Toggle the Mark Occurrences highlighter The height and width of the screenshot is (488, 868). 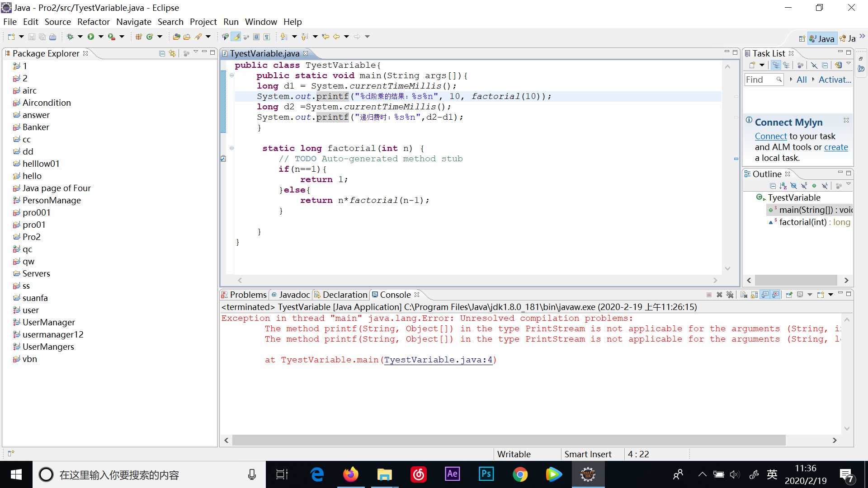click(x=236, y=37)
